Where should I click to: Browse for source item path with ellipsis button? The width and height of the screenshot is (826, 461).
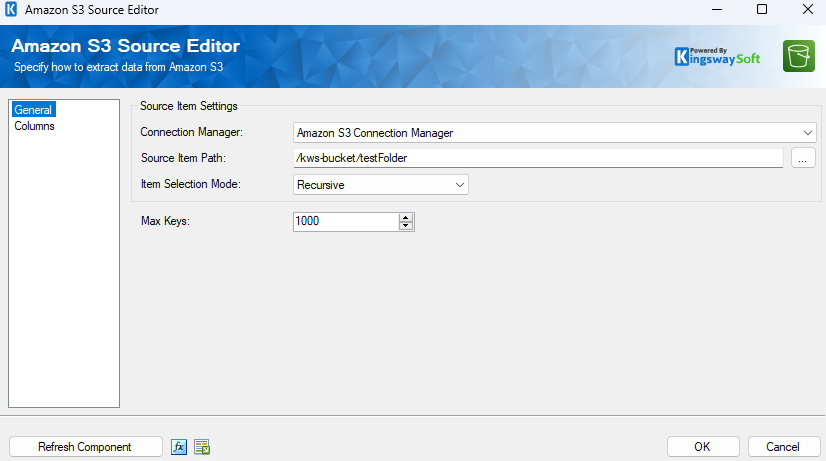pos(803,158)
